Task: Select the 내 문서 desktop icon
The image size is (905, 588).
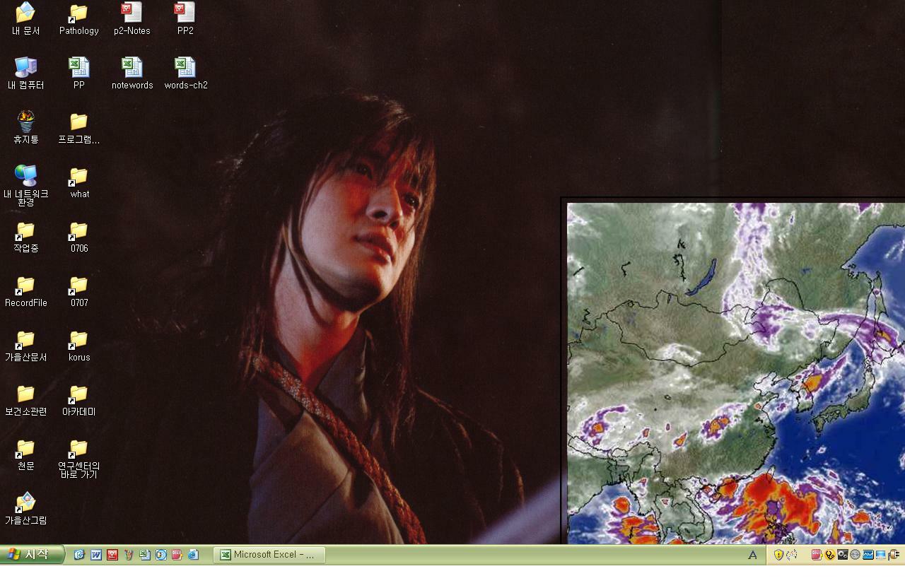Action: click(x=25, y=19)
